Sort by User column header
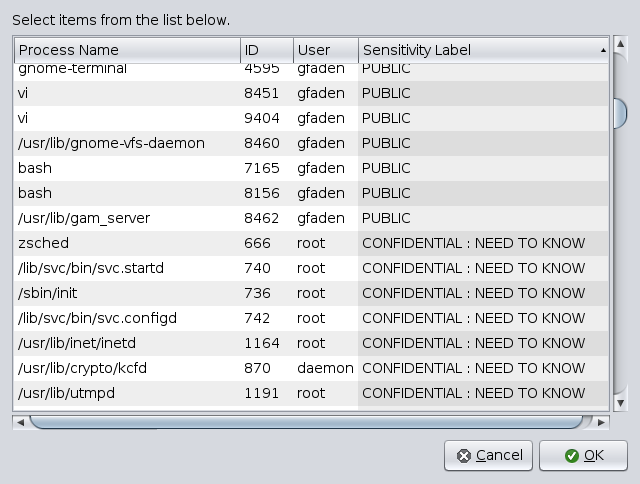The width and height of the screenshot is (640, 484). [324, 50]
